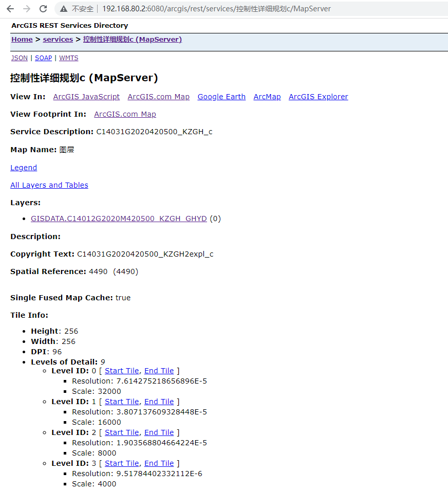The width and height of the screenshot is (448, 490).
Task: Open the Legend link
Action: (x=24, y=168)
